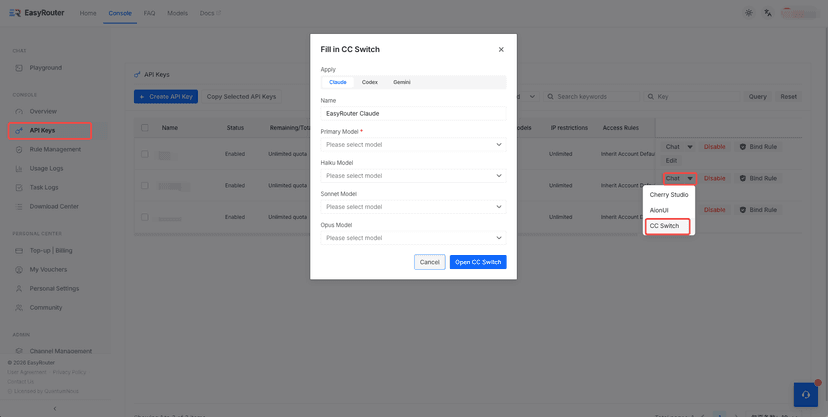Open the language translation icon
The height and width of the screenshot is (417, 828).
click(767, 13)
